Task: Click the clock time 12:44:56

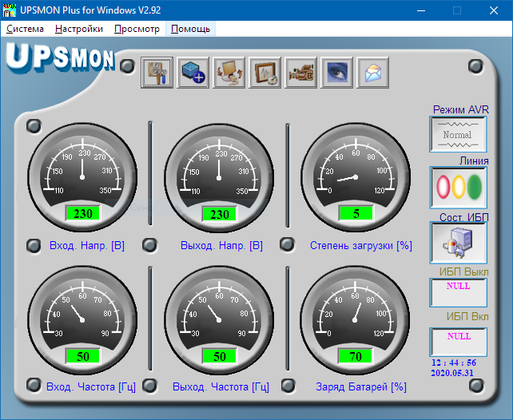Action: pos(453,363)
